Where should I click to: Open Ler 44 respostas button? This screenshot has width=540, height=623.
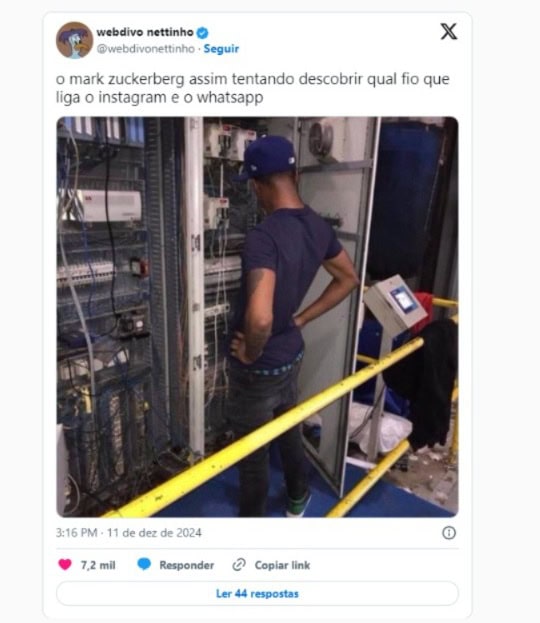(x=257, y=594)
